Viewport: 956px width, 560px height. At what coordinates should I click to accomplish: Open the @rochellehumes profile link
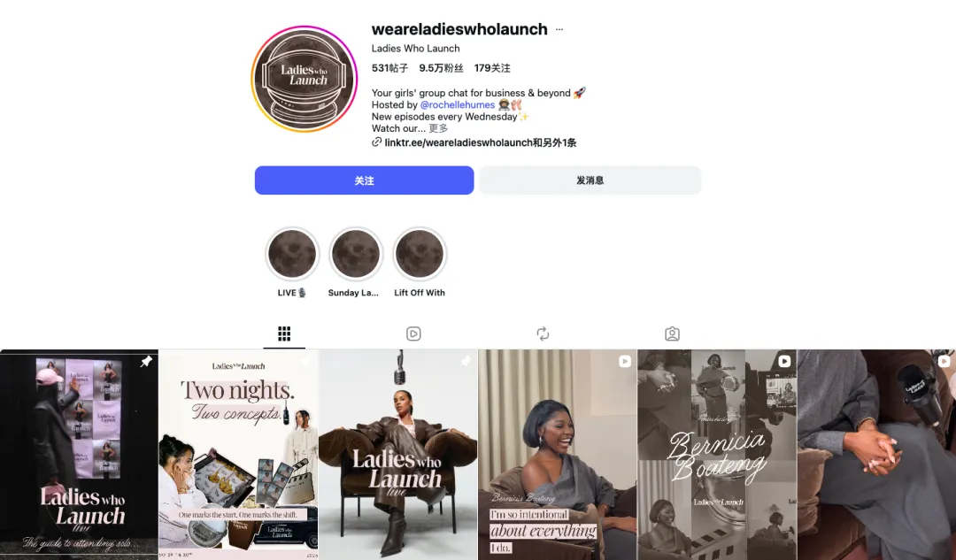458,104
